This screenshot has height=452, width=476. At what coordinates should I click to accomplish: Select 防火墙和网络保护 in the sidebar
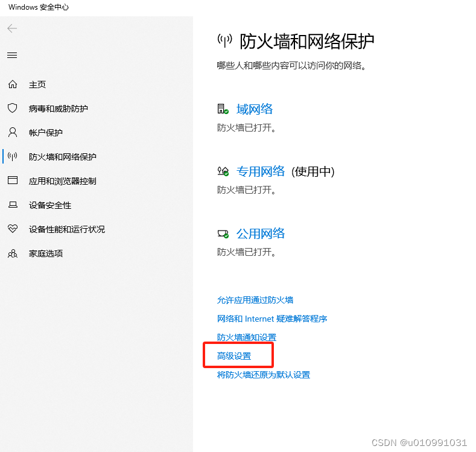pyautogui.click(x=63, y=157)
